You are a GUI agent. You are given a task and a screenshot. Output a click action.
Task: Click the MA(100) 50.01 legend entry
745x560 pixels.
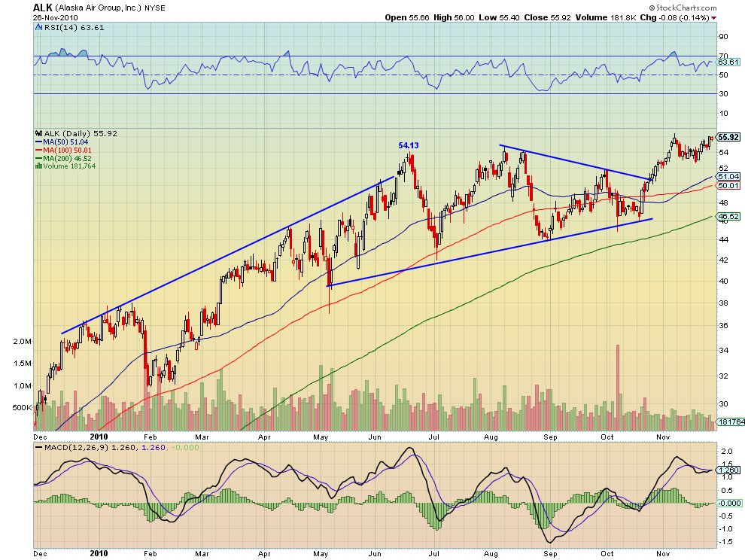(x=64, y=151)
